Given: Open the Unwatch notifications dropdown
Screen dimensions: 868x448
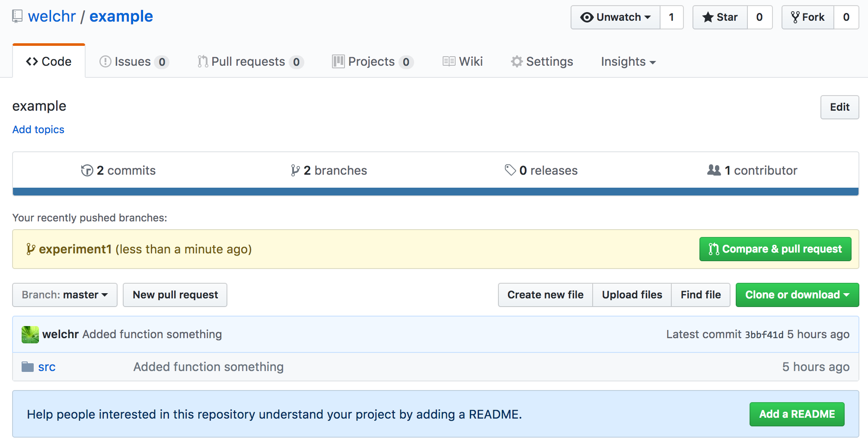Looking at the screenshot, I should coord(616,17).
